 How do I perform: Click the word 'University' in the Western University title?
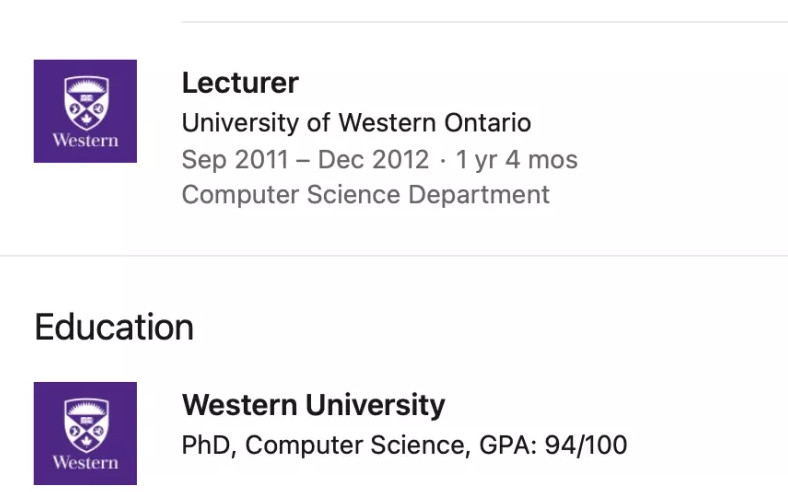375,405
